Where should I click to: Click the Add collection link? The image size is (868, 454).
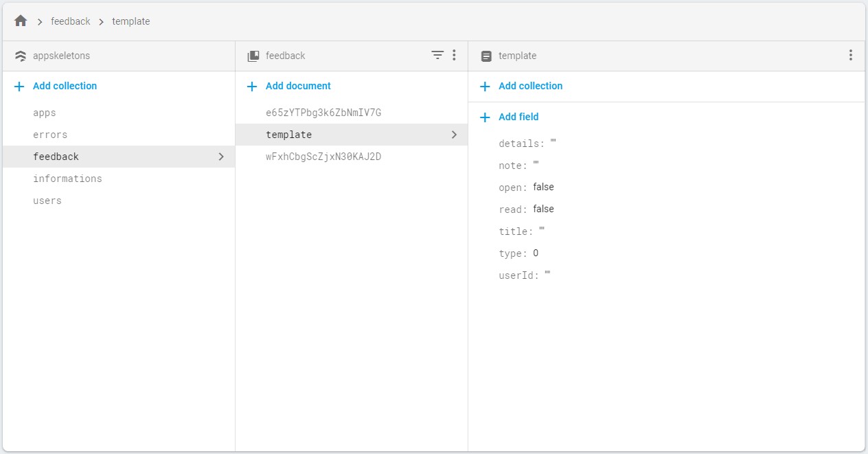[530, 86]
